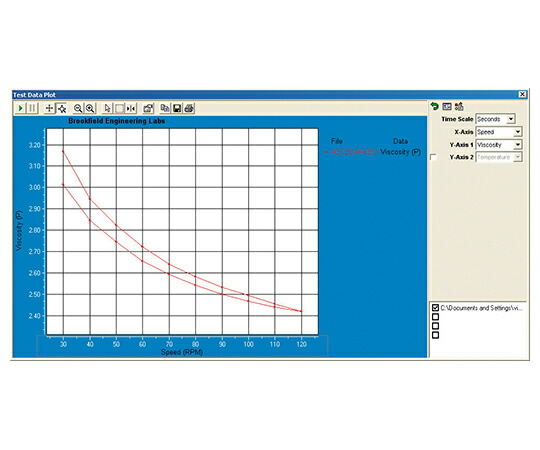Click the red viscosity legend entry

(372, 152)
